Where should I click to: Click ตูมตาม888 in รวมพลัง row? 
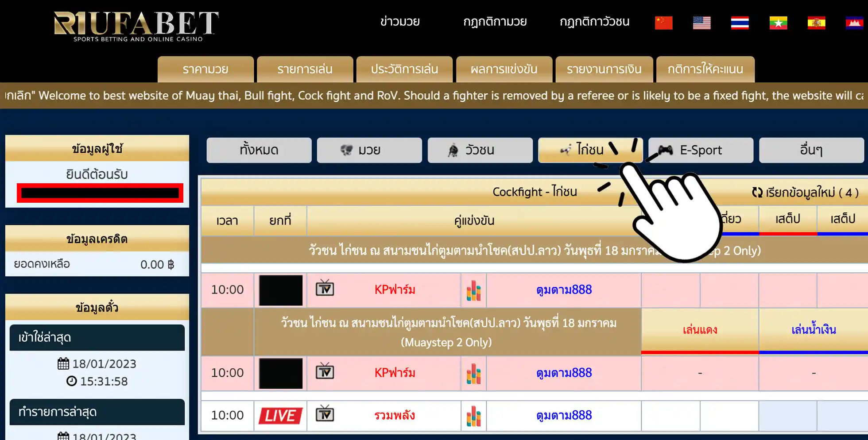click(564, 415)
